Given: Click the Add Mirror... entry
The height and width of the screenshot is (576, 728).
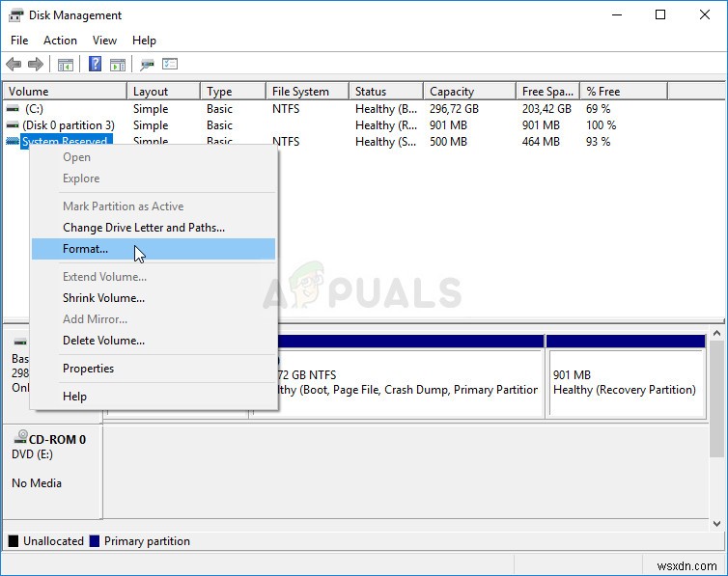Looking at the screenshot, I should pyautogui.click(x=154, y=319).
